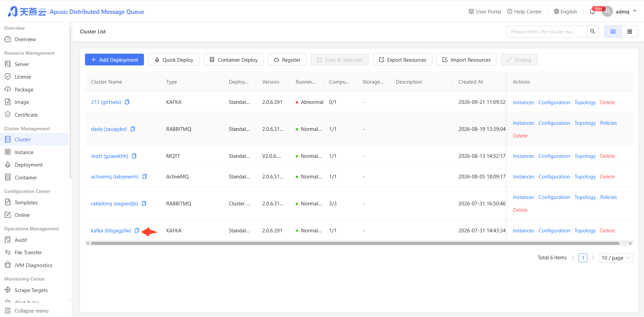Switch to card grid view

point(630,31)
